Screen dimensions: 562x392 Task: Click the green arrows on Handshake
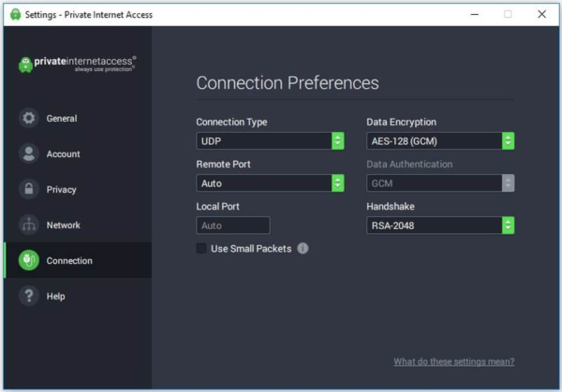tap(508, 225)
